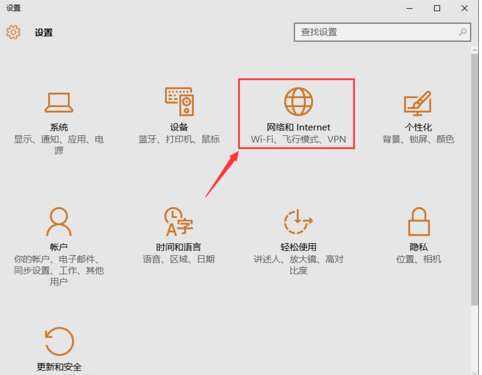Screen dimensions: 482x375
Task: Maximize the 设置 window
Action: coord(437,8)
